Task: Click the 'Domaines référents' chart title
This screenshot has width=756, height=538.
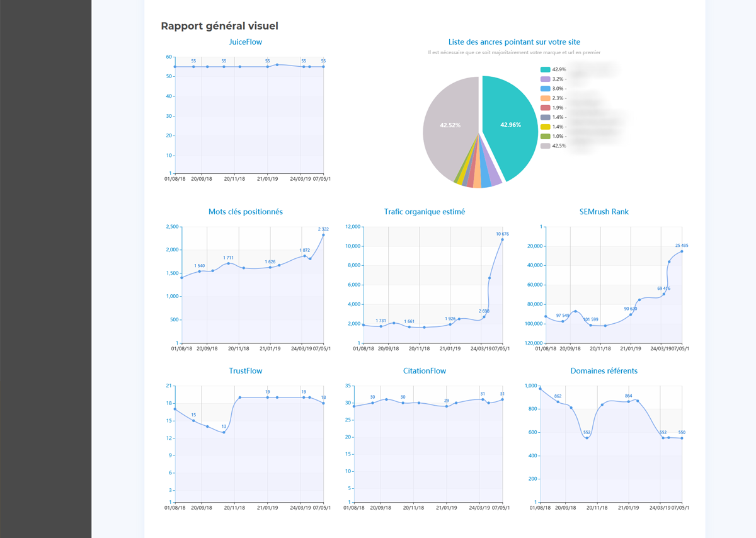Action: coord(604,371)
